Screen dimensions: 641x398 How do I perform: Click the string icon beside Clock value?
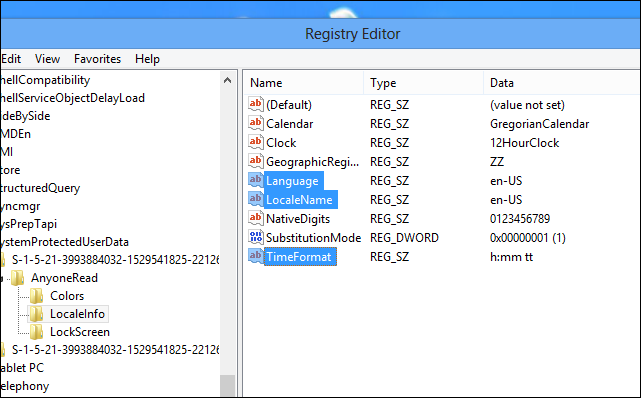coord(256,142)
